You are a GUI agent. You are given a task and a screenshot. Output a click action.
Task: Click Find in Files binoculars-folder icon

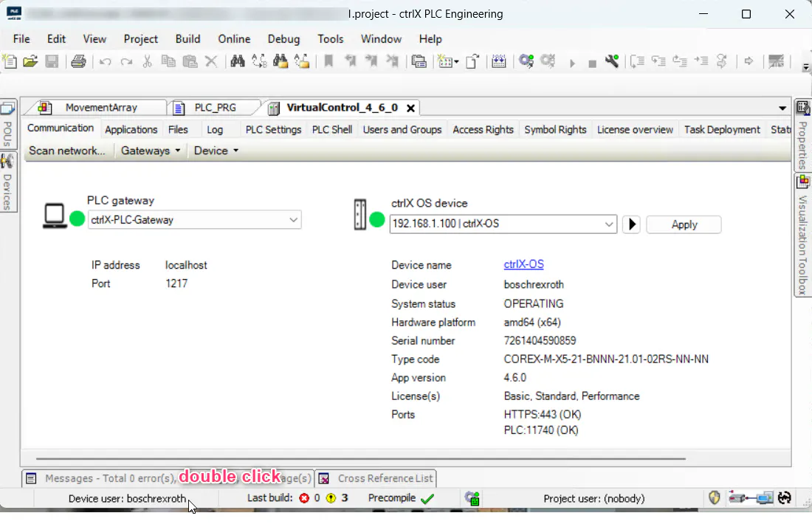[x=281, y=61]
